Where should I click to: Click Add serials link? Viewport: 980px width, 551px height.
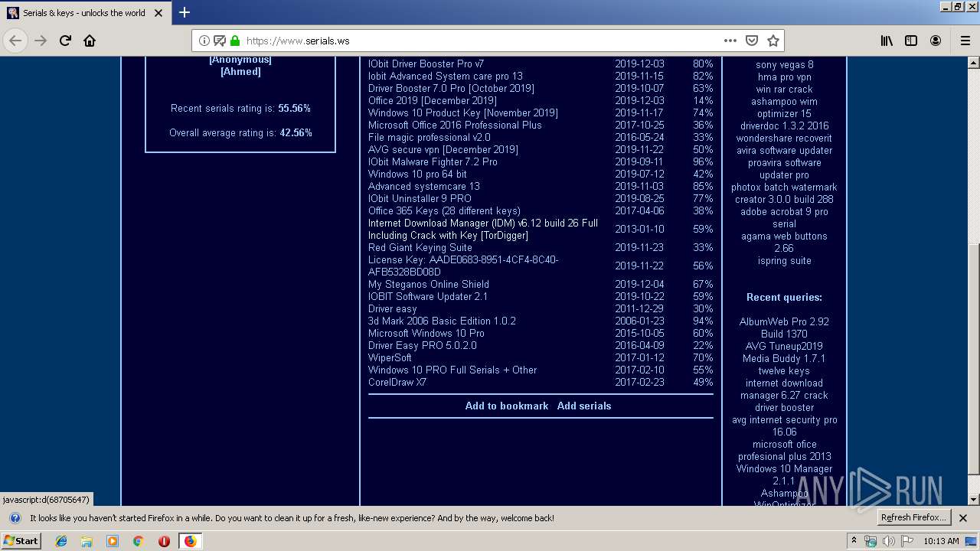(x=584, y=406)
